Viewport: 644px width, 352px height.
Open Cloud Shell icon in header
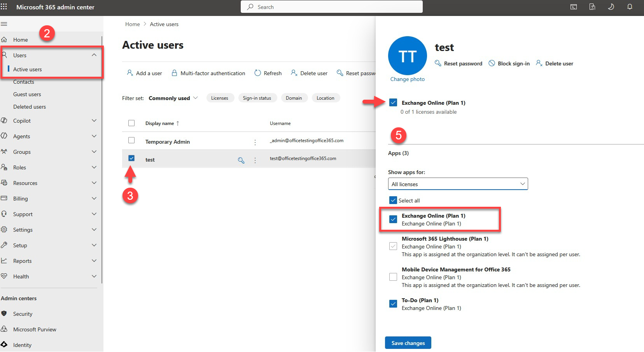[574, 7]
